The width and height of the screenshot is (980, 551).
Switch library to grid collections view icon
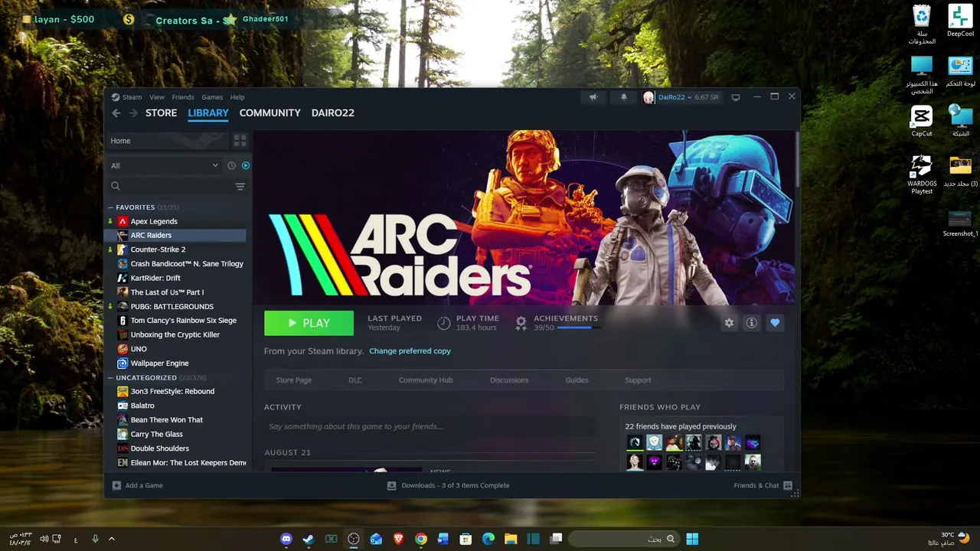pyautogui.click(x=240, y=141)
